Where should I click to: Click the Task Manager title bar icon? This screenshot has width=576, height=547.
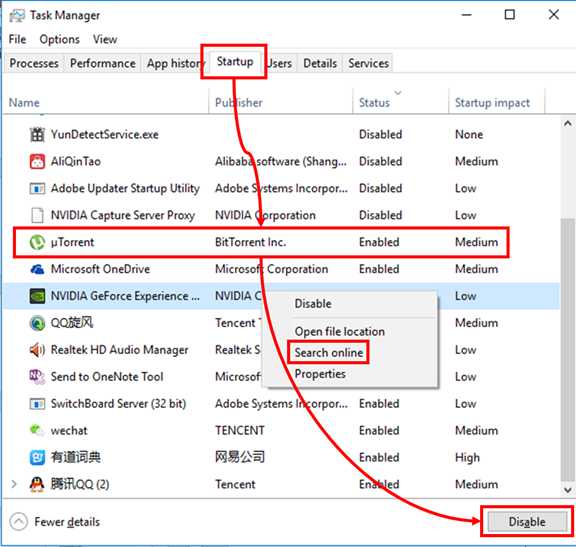tap(17, 15)
